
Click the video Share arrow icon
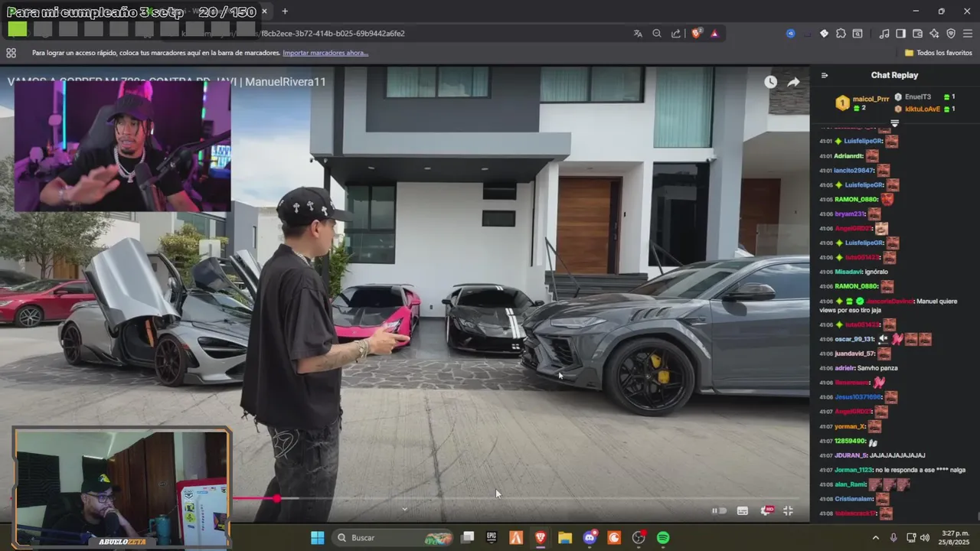[793, 82]
